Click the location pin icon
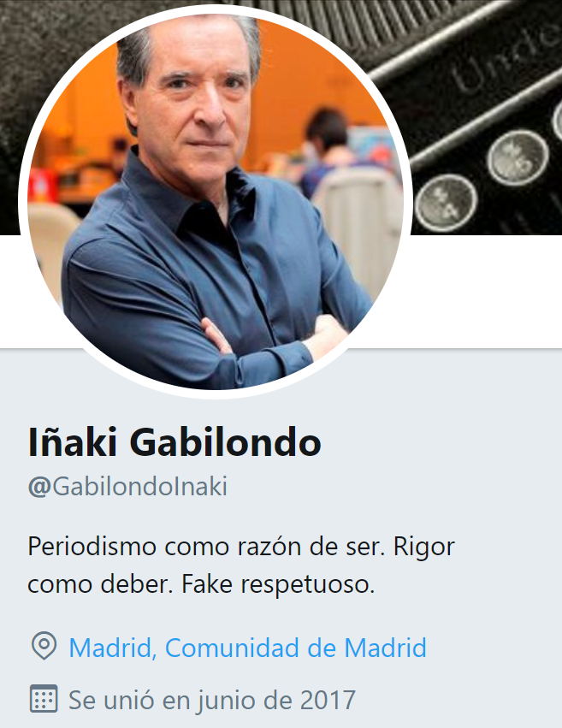The width and height of the screenshot is (562, 728). click(44, 646)
